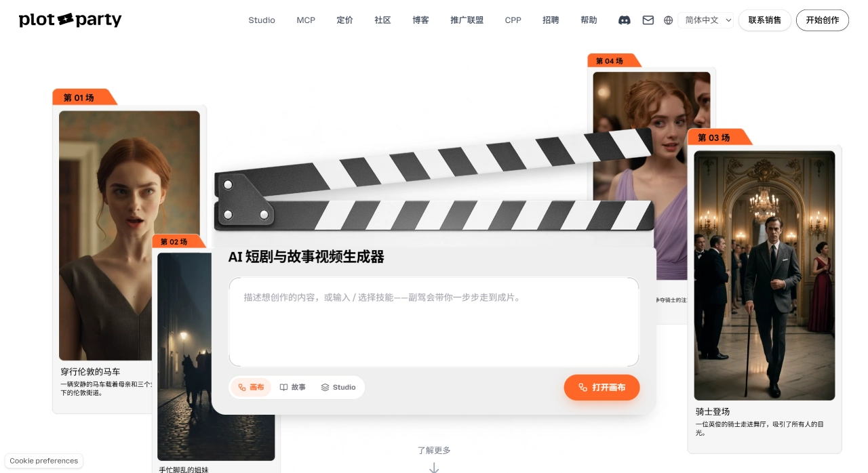Click the 开始创作 button

823,20
